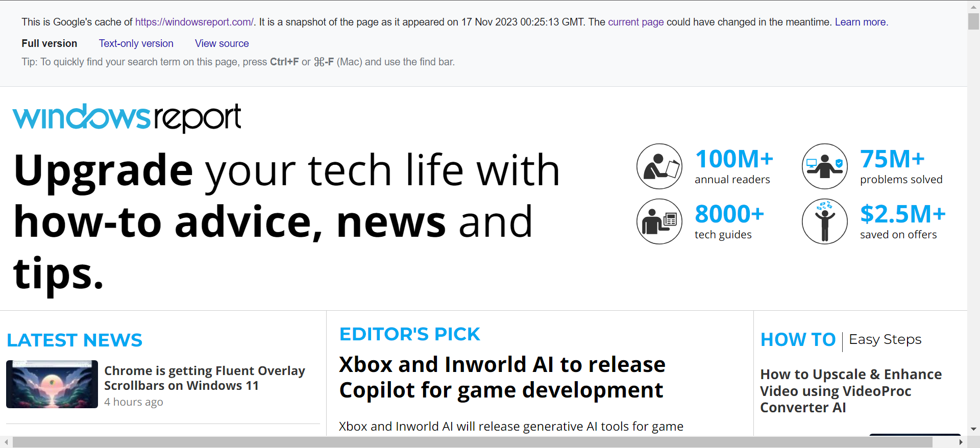Open the current page link
Screen dimensions: 980x448
tap(636, 22)
